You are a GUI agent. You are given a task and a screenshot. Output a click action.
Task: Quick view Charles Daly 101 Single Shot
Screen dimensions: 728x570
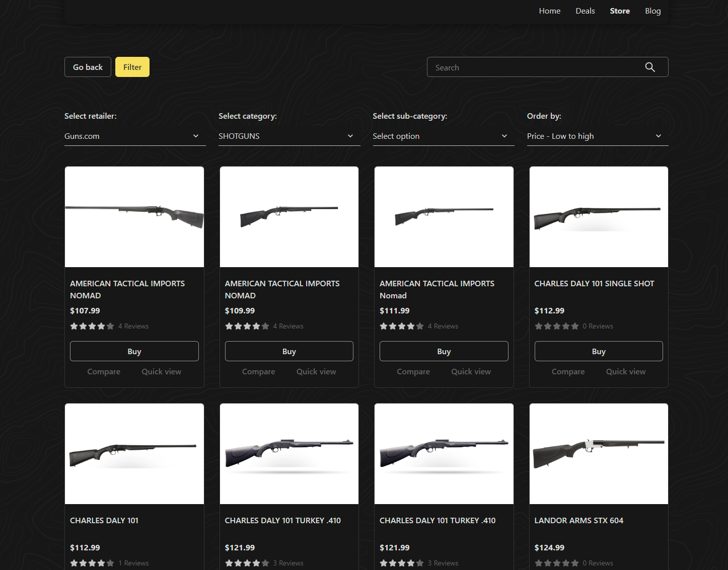626,372
